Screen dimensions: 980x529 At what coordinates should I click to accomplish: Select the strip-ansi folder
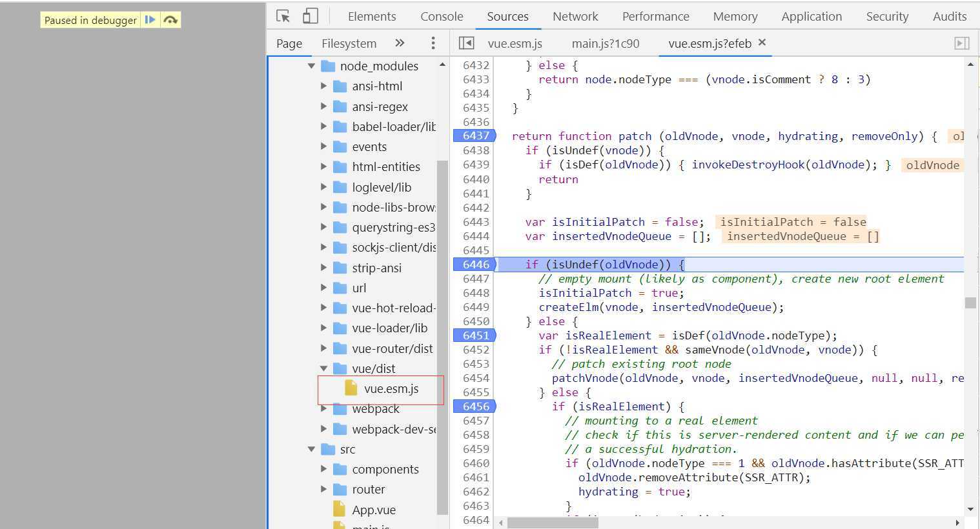376,268
